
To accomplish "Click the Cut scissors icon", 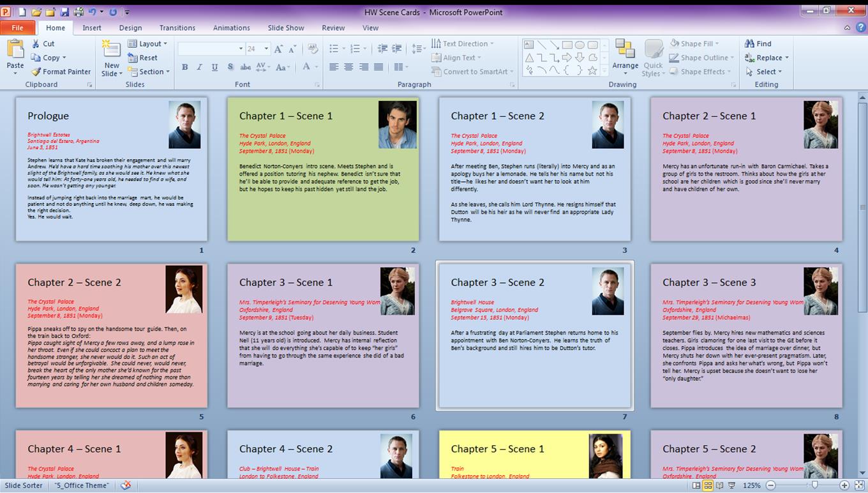I will coord(36,43).
